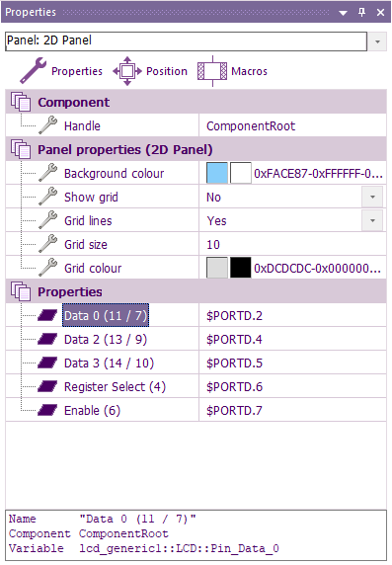The image size is (392, 565).
Task: Open the Panel: 2D Panel selector dropdown
Action: (377, 41)
